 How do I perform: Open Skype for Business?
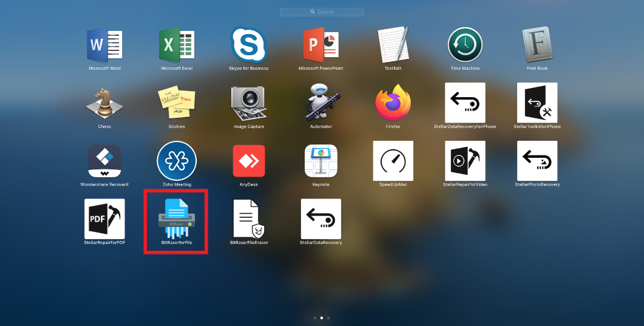click(x=249, y=45)
